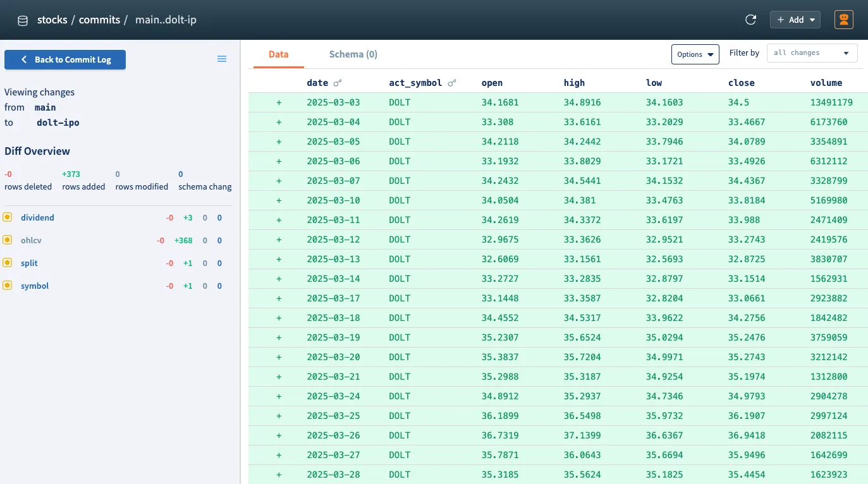Click the yellow icon beside dividend table
The image size is (868, 484).
click(x=8, y=217)
